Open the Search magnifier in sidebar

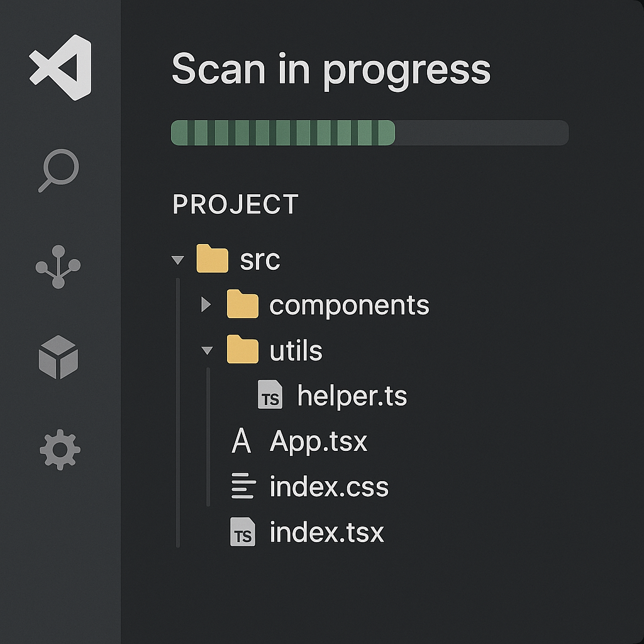click(x=58, y=170)
